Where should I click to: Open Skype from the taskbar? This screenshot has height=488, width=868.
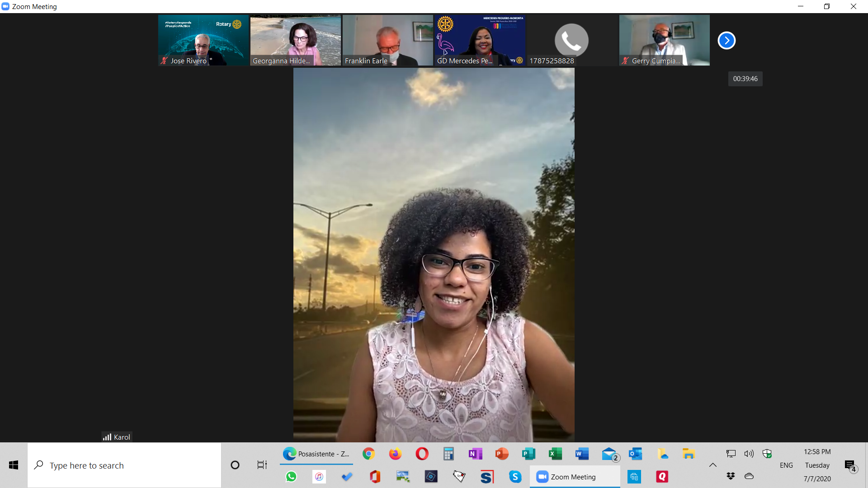tap(515, 477)
